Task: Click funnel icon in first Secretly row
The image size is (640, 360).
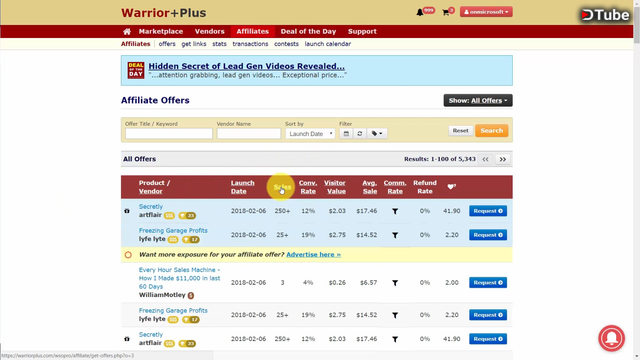Action: (395, 211)
